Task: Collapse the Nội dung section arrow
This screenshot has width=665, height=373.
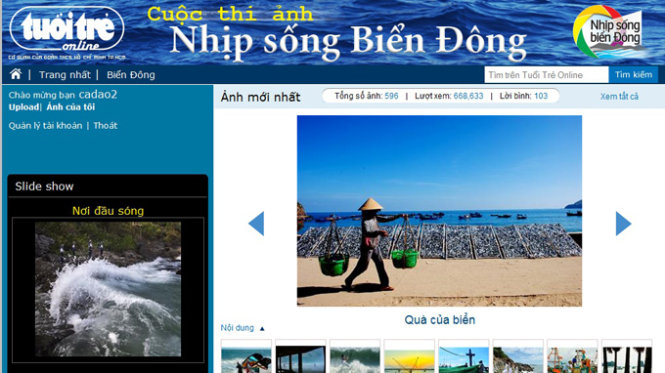Action: 262,328
